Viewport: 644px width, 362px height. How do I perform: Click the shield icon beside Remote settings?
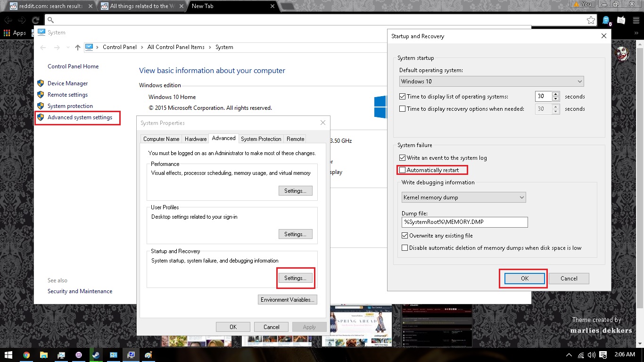41,95
